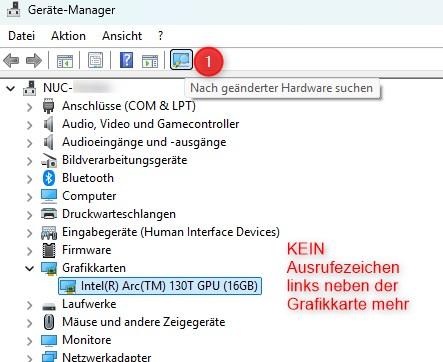The image size is (443, 362).
Task: Click the Druckwarteschlangen printer icon
Action: click(x=49, y=214)
